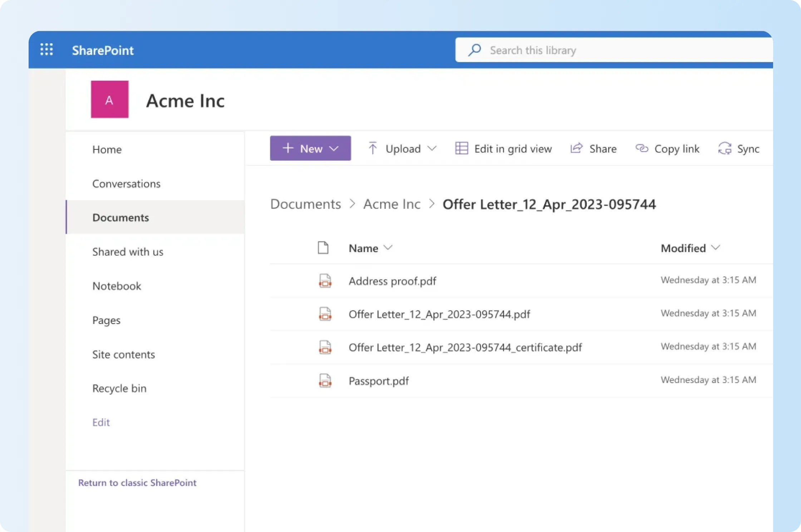The image size is (801, 532).
Task: Open Offer Letter_12_Apr_2023-095744_certificate.pdf file name
Action: (x=465, y=348)
